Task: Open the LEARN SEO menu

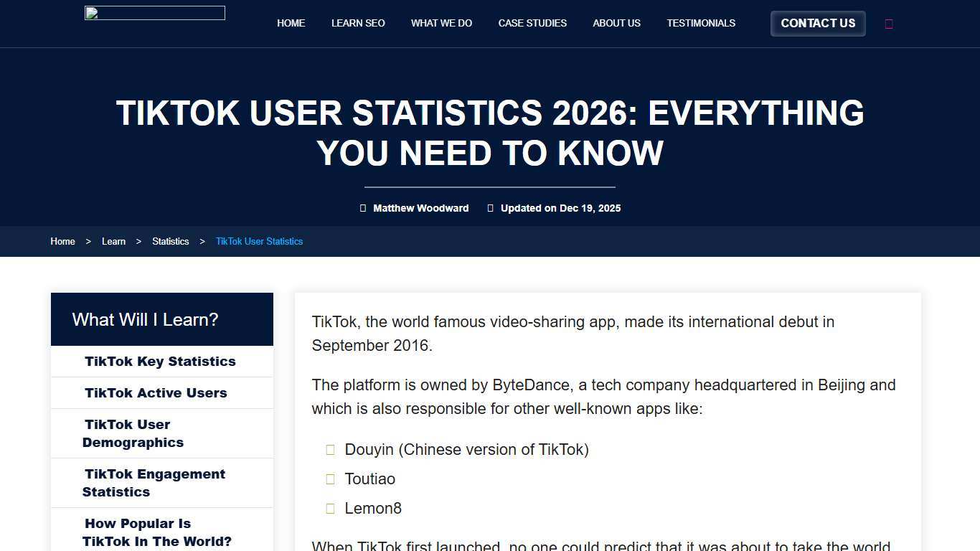Action: pyautogui.click(x=358, y=23)
